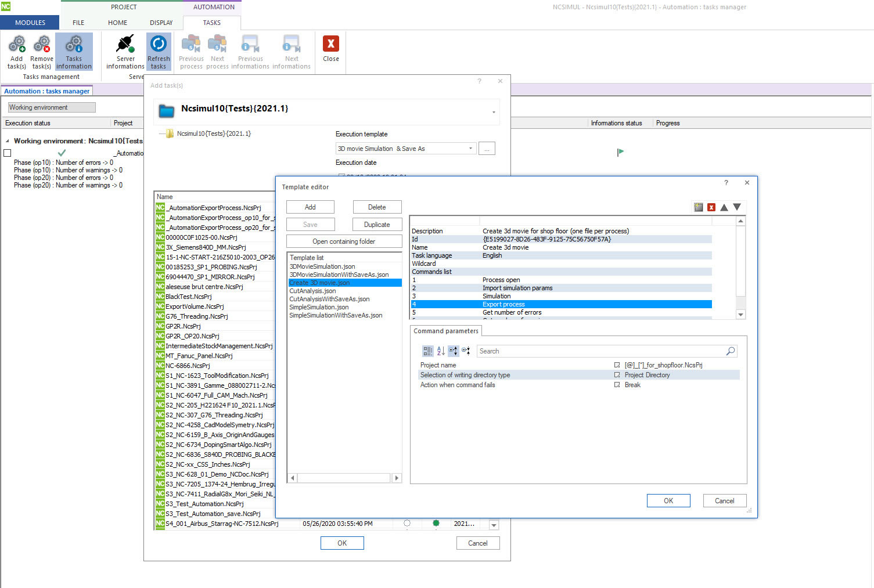Collapse the Working environment group
The image size is (874, 588).
tap(8, 141)
